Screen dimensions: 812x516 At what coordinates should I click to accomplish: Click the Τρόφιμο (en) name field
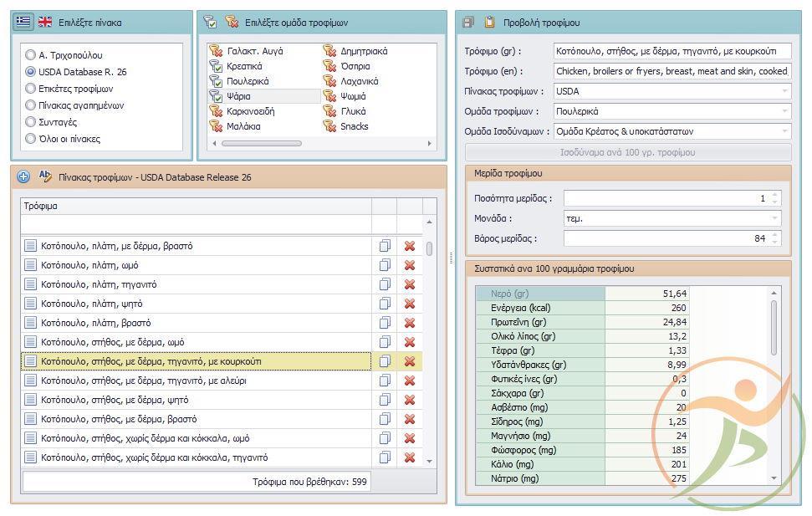672,71
